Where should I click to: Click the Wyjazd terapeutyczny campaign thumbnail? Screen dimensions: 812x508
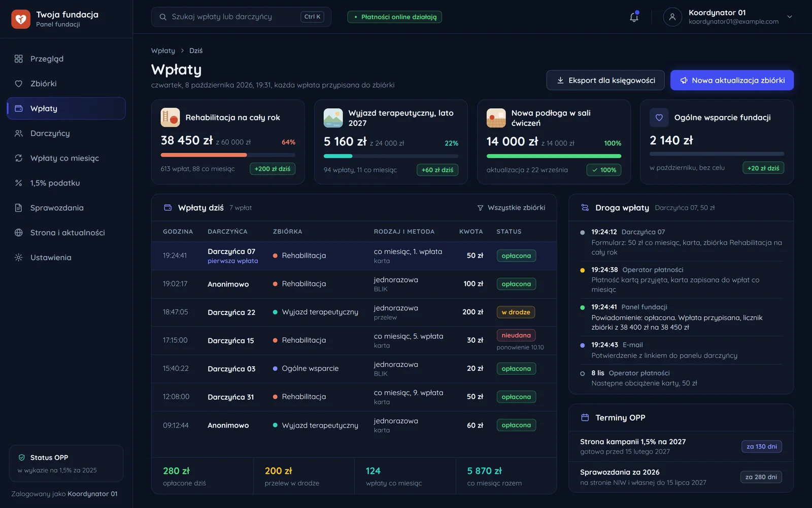[x=333, y=118]
